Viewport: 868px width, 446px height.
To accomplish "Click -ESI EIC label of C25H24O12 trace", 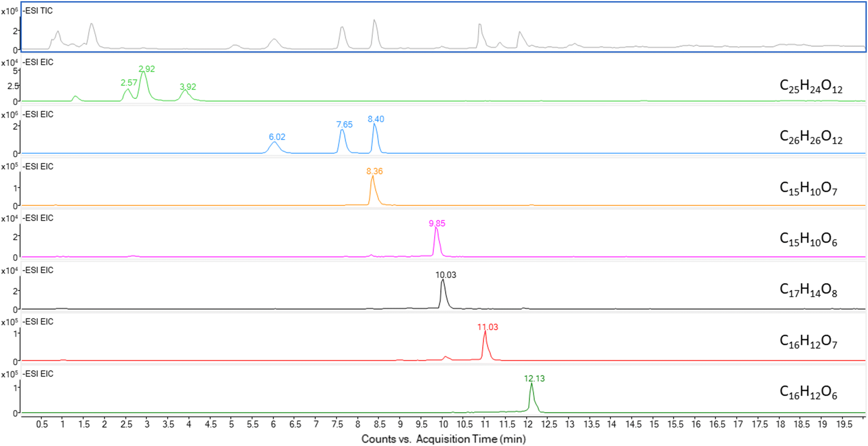I will click(38, 62).
